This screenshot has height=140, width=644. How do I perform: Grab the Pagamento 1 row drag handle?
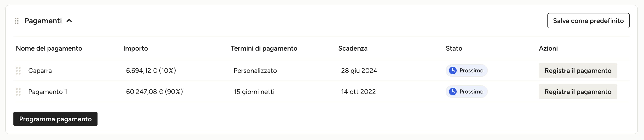click(x=18, y=92)
